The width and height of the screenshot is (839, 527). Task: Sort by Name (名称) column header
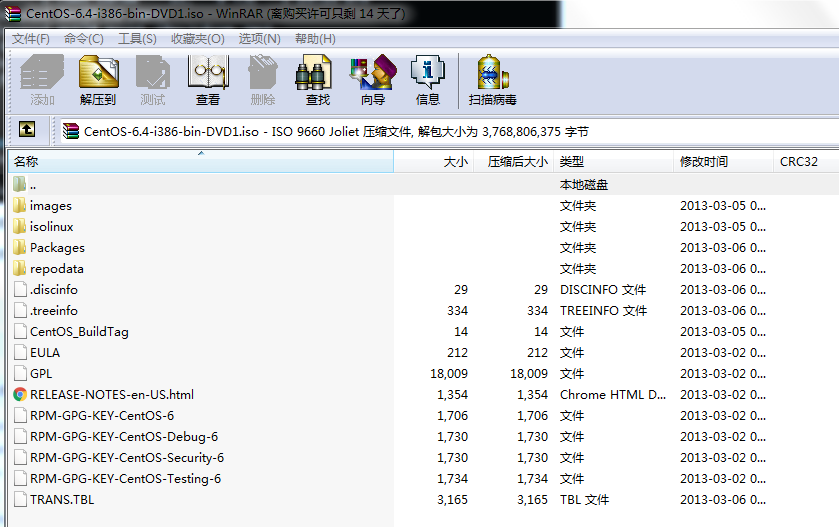click(201, 162)
